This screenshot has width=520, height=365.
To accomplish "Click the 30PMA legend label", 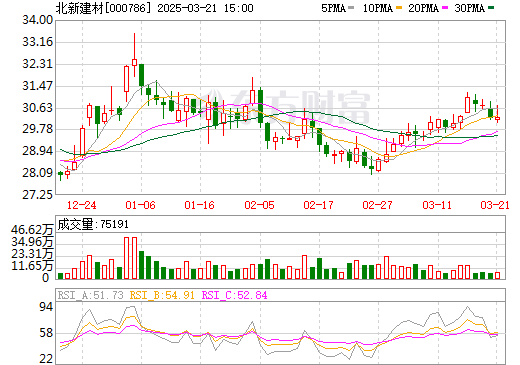I will coord(469,8).
